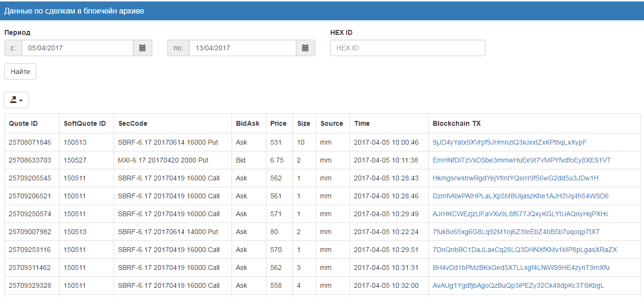Open blockchain TX link starting with AvAUg1YgdfjbAgo

[518, 285]
